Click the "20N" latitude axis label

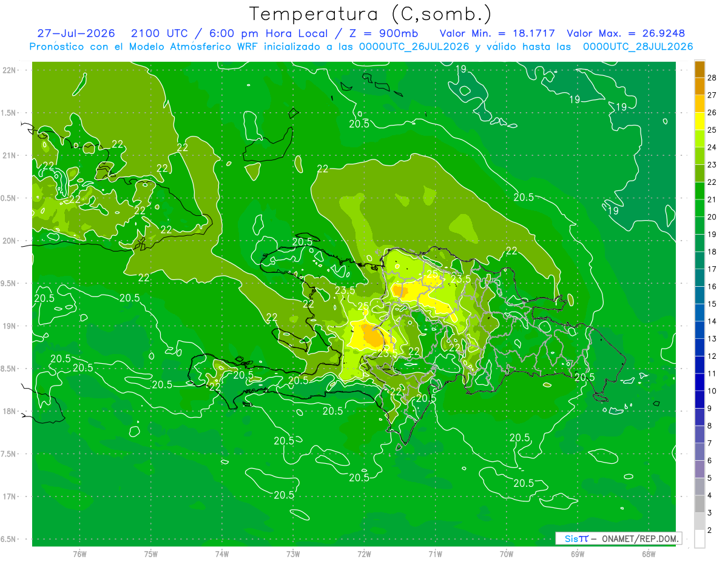coord(10,241)
